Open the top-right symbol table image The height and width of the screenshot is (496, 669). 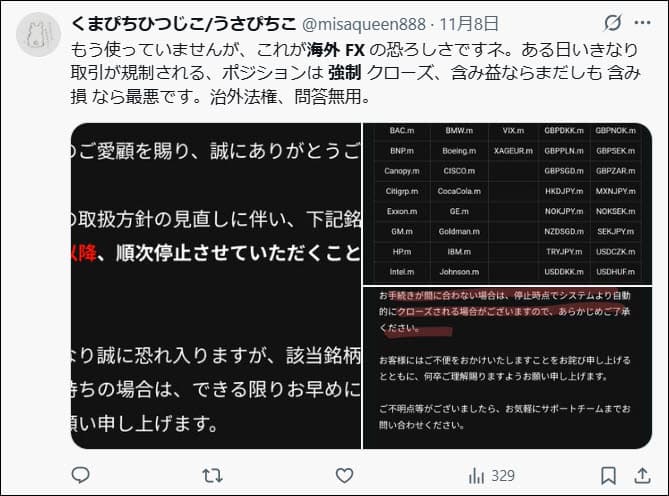507,203
